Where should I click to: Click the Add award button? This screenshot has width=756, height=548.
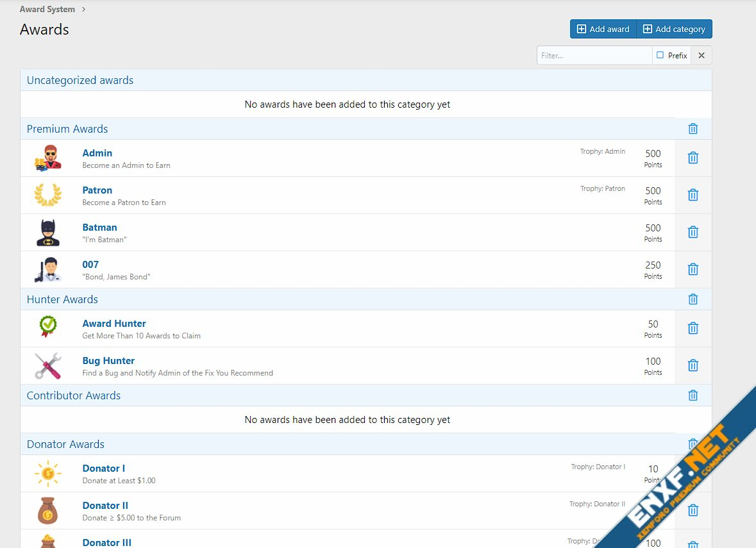tap(603, 29)
